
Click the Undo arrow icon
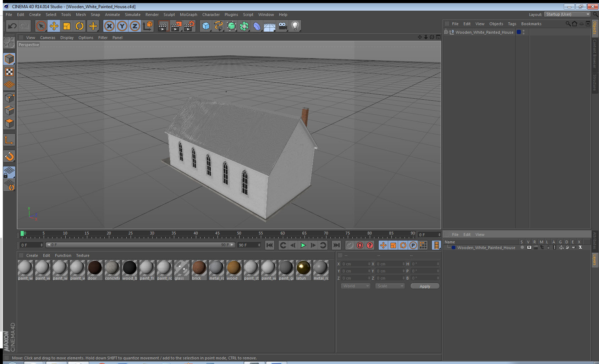(12, 26)
